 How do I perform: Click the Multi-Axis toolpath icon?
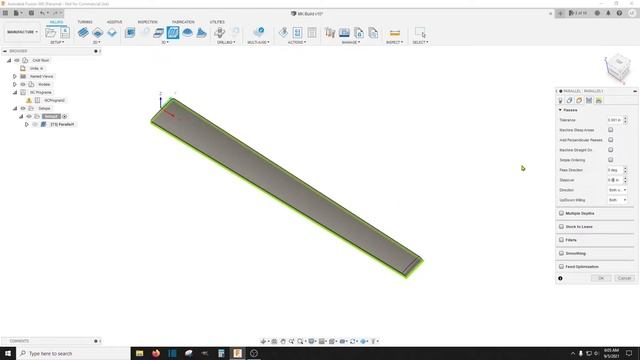pyautogui.click(x=258, y=33)
